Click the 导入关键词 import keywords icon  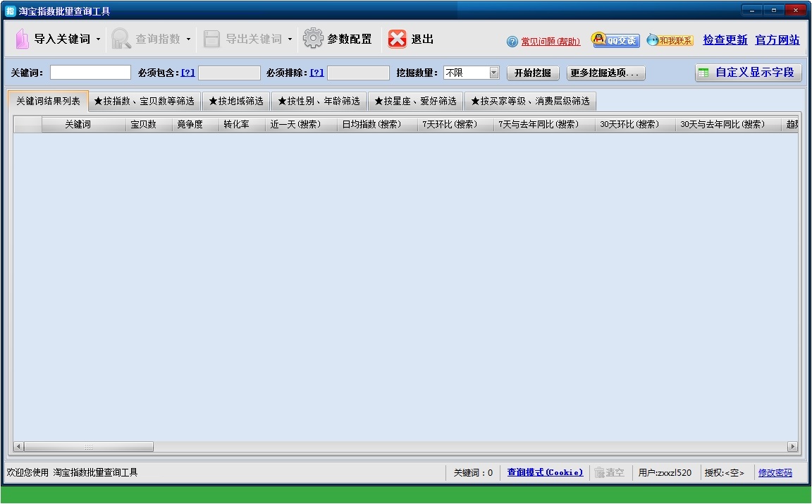point(23,39)
